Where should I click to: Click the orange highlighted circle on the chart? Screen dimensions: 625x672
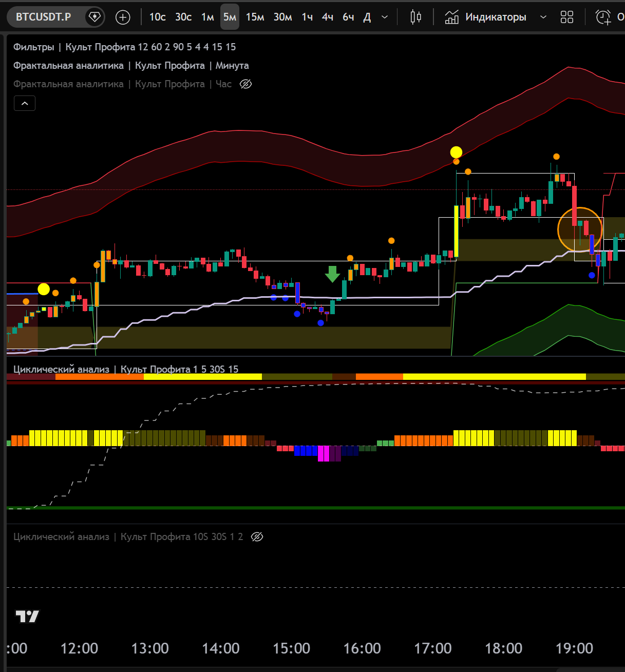[x=580, y=229]
